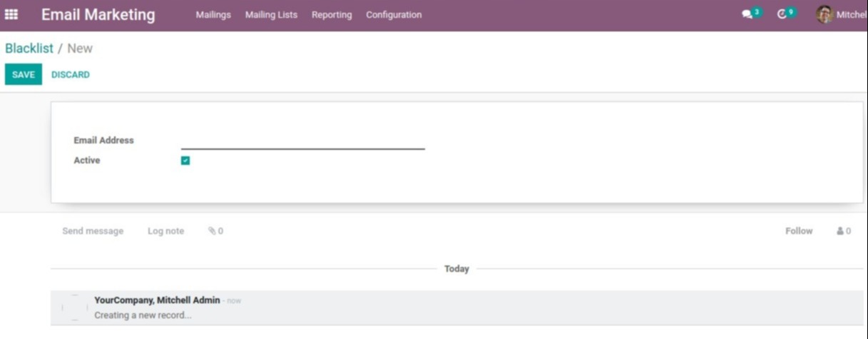Viewport: 868px width, 339px height.
Task: Open the conversations chat bubble icon
Action: 747,14
